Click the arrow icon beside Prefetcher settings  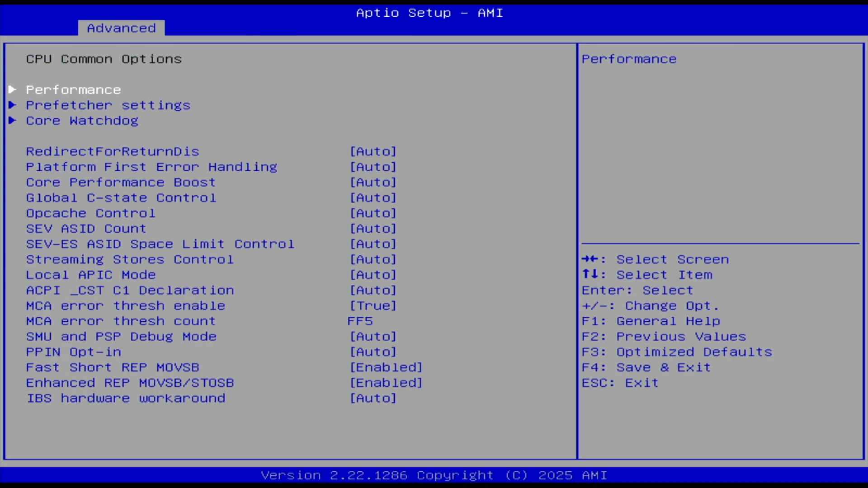pyautogui.click(x=12, y=105)
